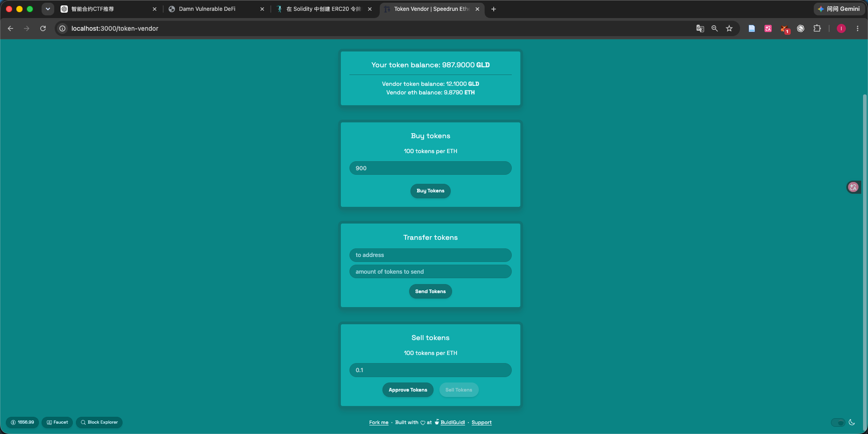This screenshot has width=868, height=434.
Task: Click the address bar URL
Action: (x=115, y=28)
